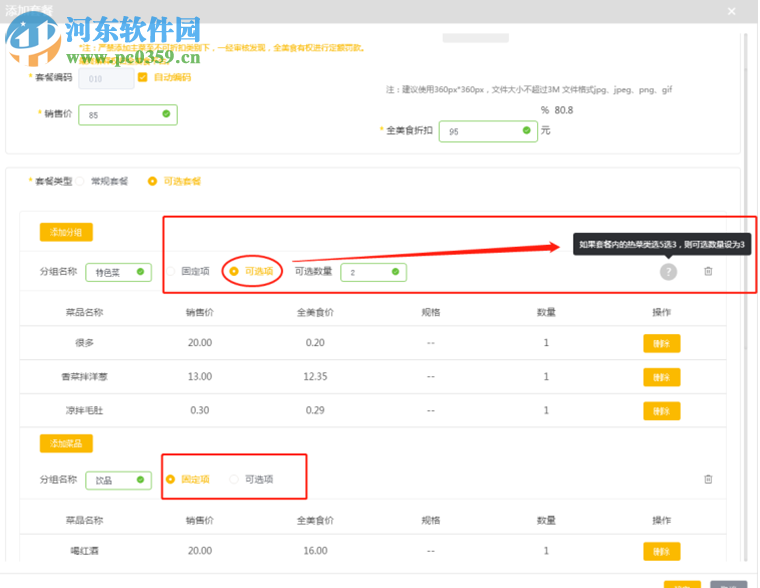Delete the 凉拌毛肚 dish row
Screen dimensions: 760x588
tap(662, 411)
